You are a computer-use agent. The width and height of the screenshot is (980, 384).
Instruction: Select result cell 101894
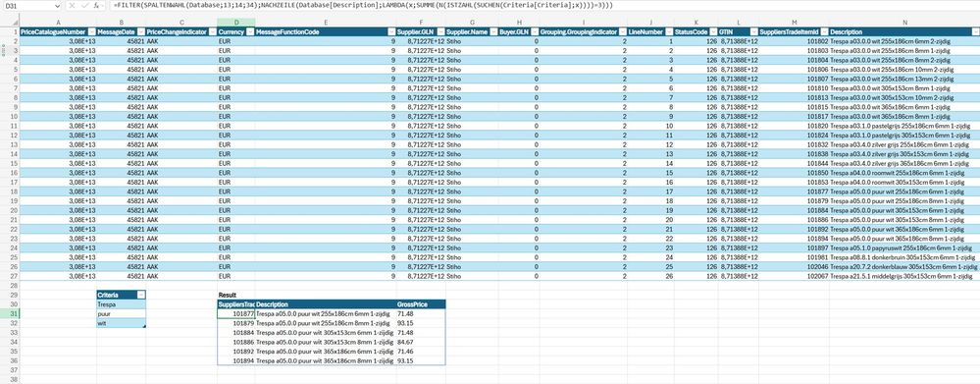[x=235, y=360]
